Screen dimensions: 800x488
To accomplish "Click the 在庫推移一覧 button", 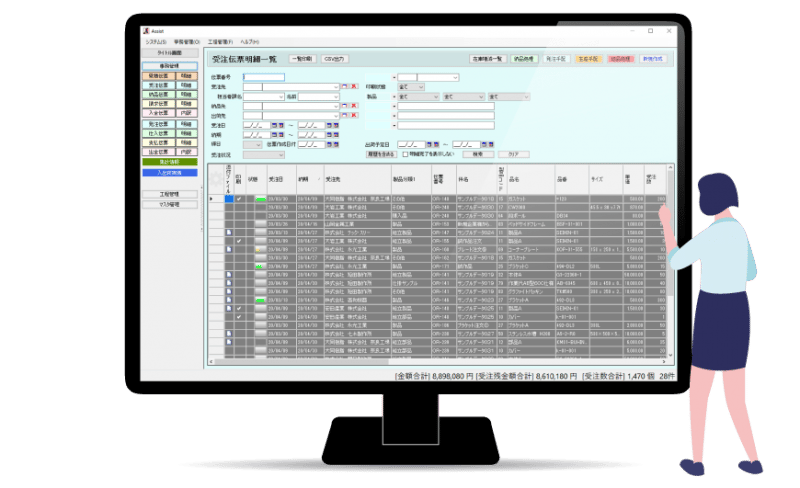I will pyautogui.click(x=487, y=59).
